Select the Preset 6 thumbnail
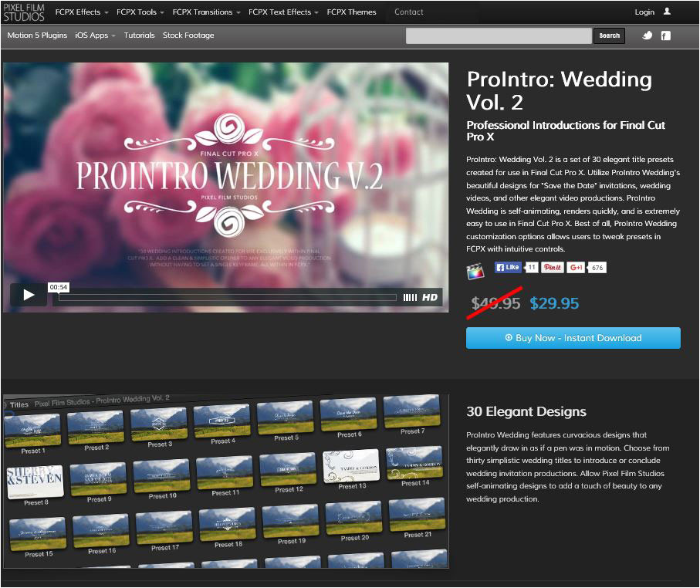This screenshot has width=700, height=588. pyautogui.click(x=349, y=414)
